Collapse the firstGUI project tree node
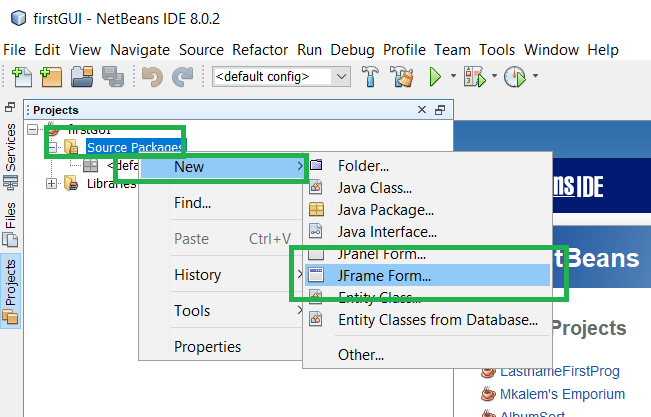 coord(33,130)
